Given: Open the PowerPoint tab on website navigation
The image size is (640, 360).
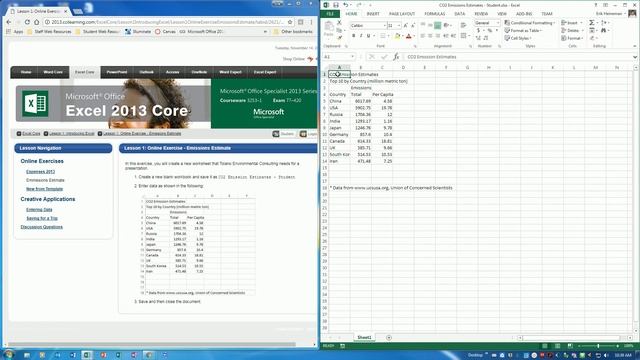Looking at the screenshot, I should coord(117,72).
